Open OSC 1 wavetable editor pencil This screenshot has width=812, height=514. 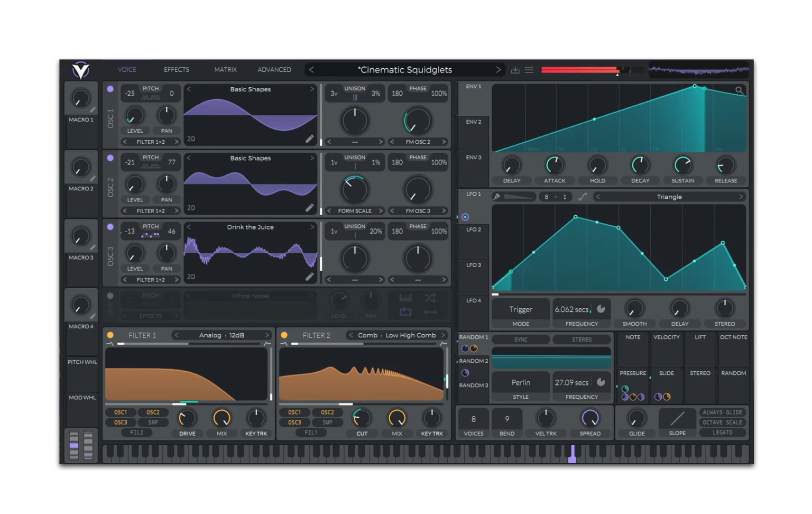click(309, 139)
